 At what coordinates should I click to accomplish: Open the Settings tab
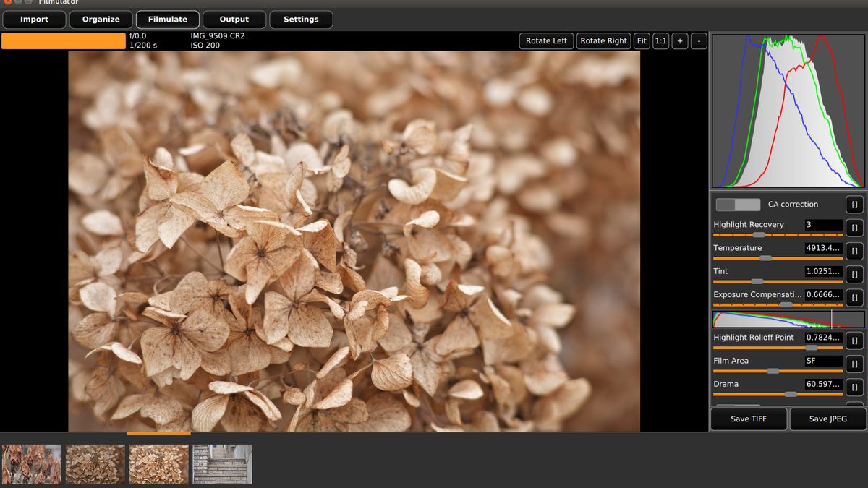point(301,20)
